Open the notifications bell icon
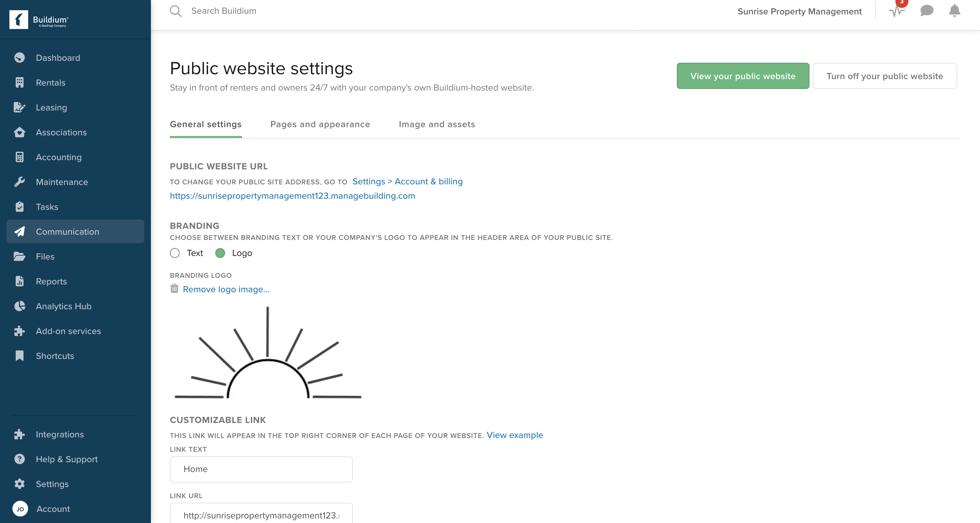980x523 pixels. click(955, 11)
